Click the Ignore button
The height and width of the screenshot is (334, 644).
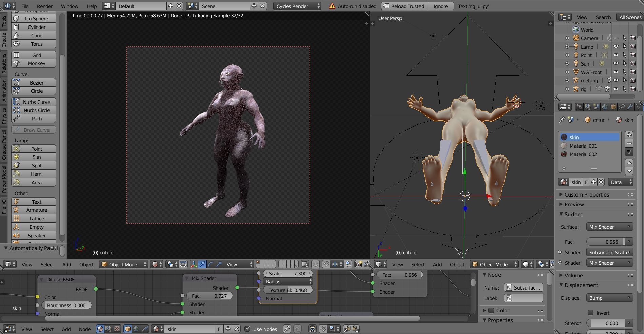[x=441, y=6]
